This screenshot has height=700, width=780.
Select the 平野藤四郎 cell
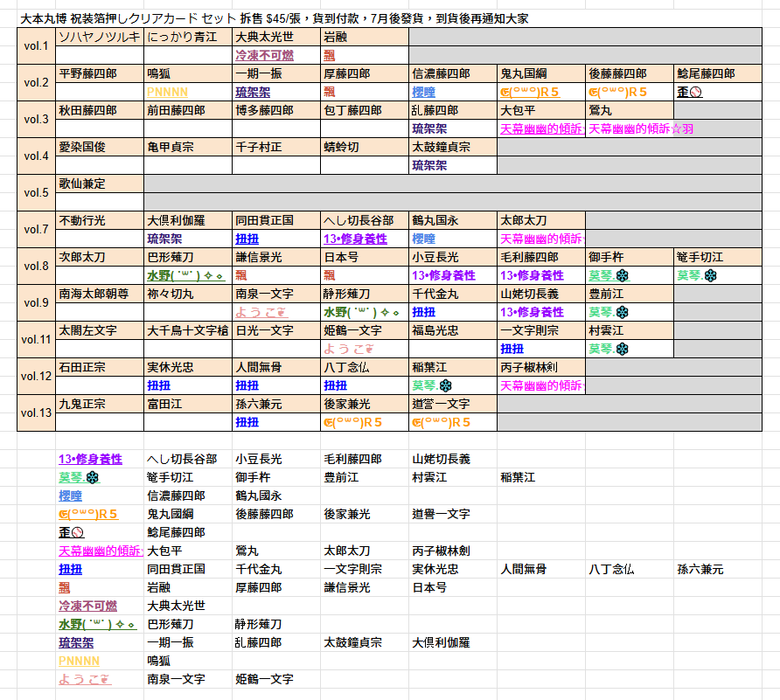point(100,73)
